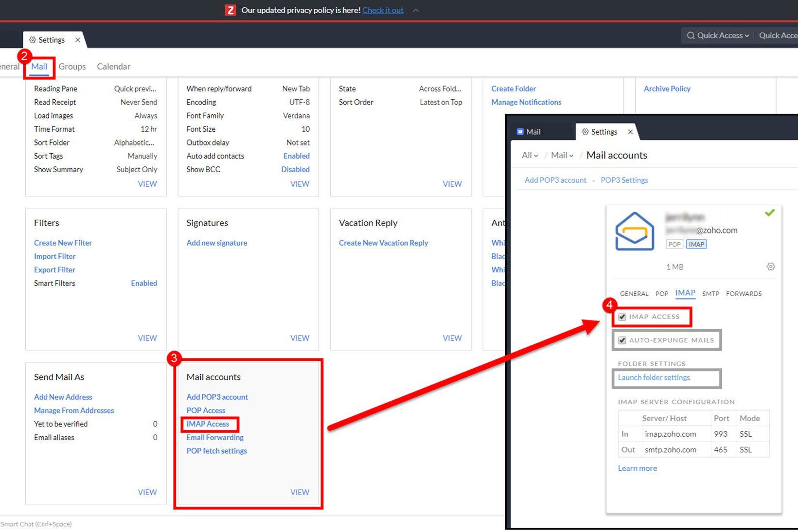Click the Zoho Mail envelope account icon
798x532 pixels.
pyautogui.click(x=635, y=231)
